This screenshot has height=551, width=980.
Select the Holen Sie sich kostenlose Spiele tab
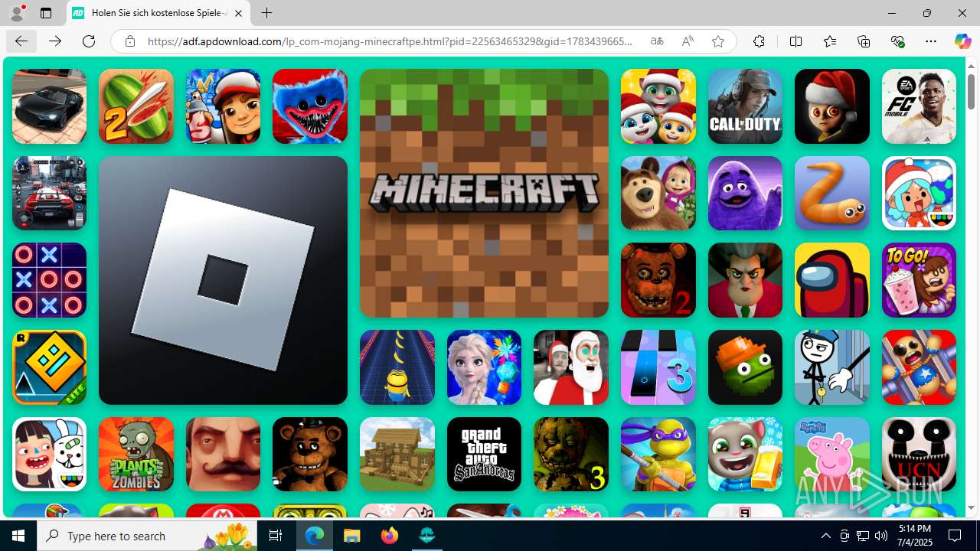pyautogui.click(x=158, y=13)
